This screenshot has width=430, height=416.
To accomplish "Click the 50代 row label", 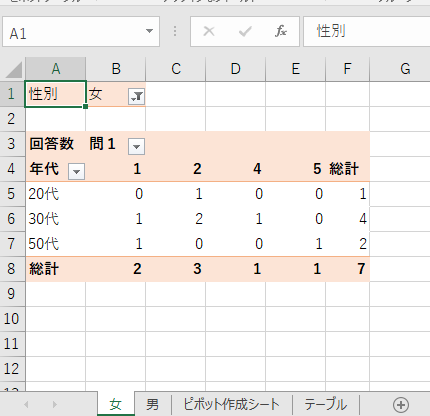I will (44, 244).
